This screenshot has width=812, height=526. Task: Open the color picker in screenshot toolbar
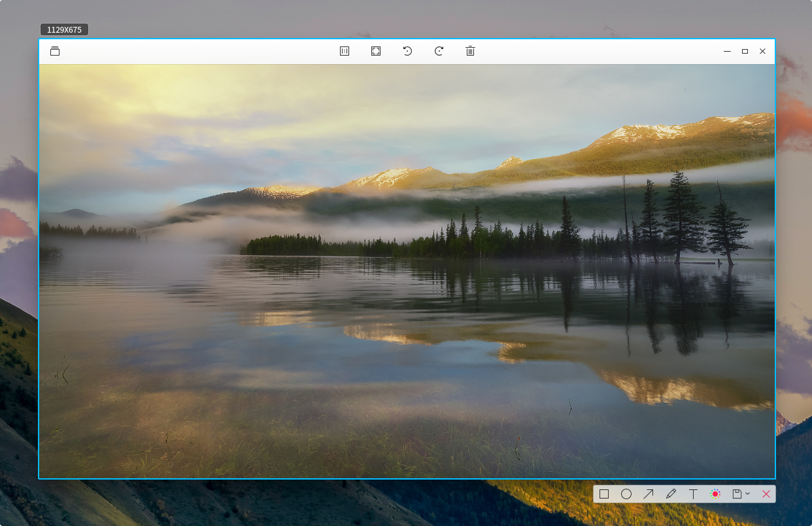tap(715, 494)
